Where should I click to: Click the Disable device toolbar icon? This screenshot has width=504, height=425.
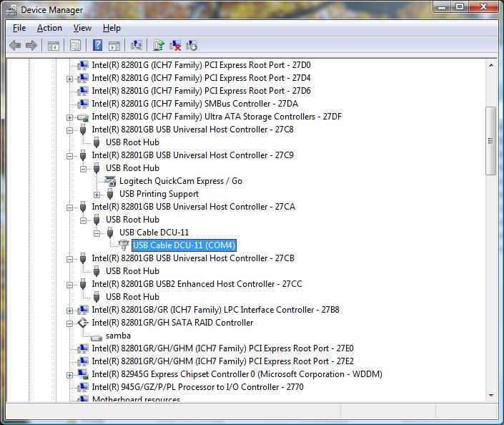click(192, 45)
